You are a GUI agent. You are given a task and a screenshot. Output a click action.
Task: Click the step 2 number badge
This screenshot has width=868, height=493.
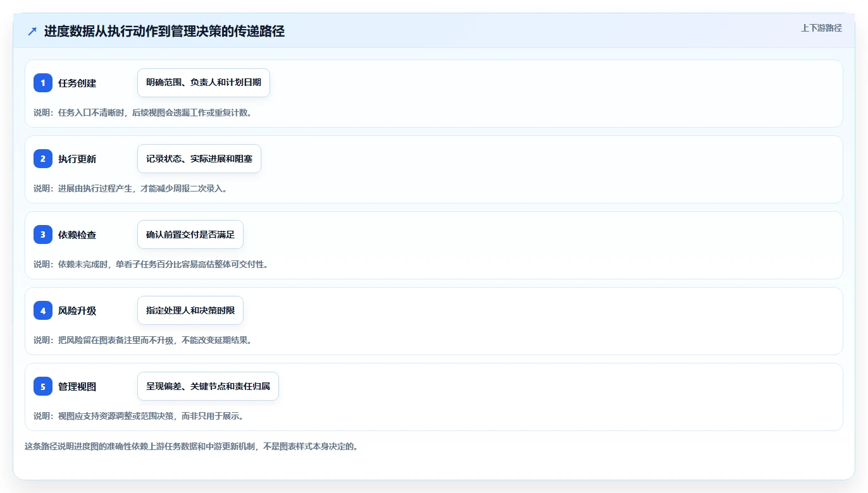point(43,159)
